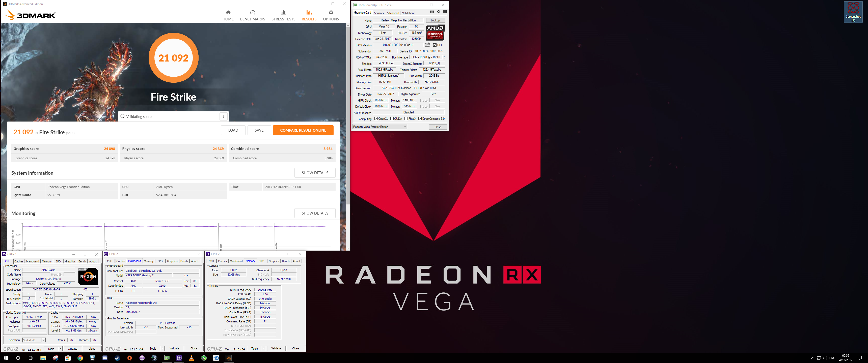Click the BIOS export share icon
The height and width of the screenshot is (363, 868).
[427, 45]
